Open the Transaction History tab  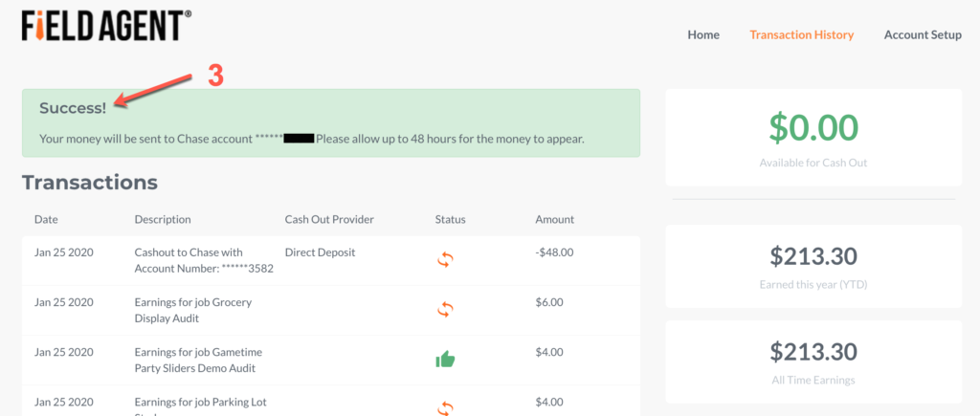801,35
